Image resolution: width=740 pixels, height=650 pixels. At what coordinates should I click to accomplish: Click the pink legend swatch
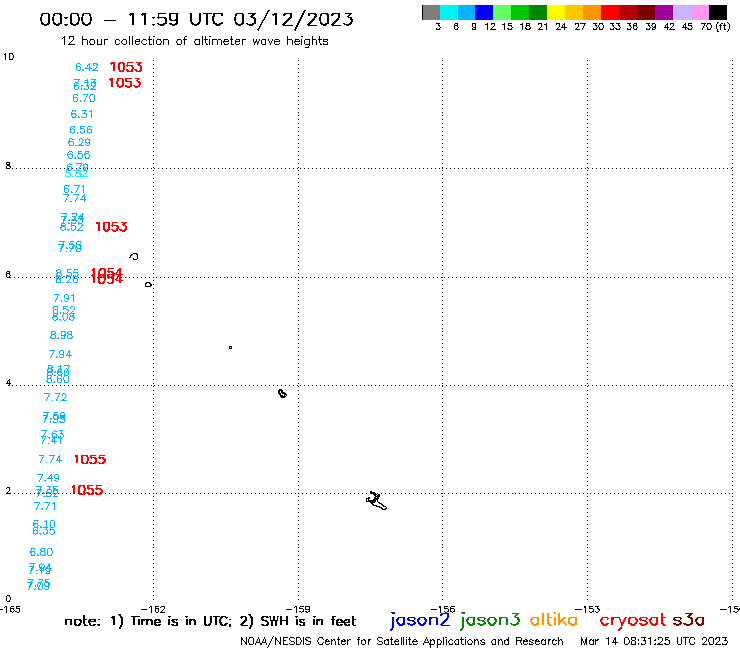pyautogui.click(x=699, y=12)
